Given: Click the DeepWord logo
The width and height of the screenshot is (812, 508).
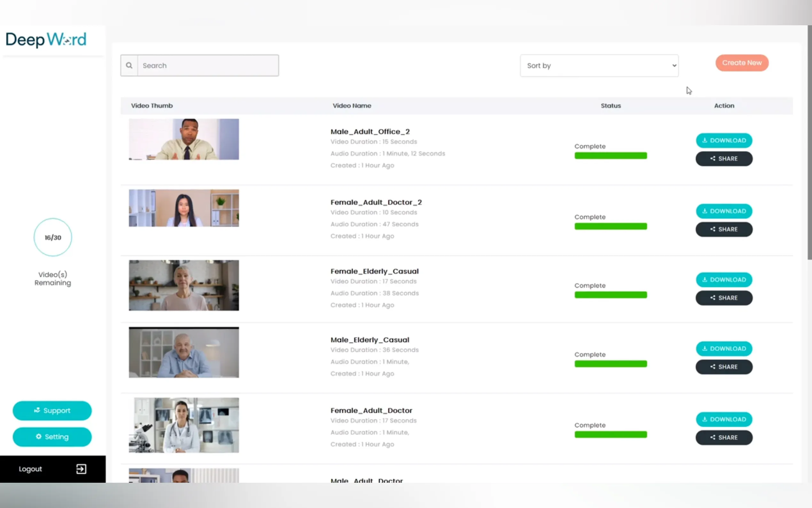Looking at the screenshot, I should [46, 40].
